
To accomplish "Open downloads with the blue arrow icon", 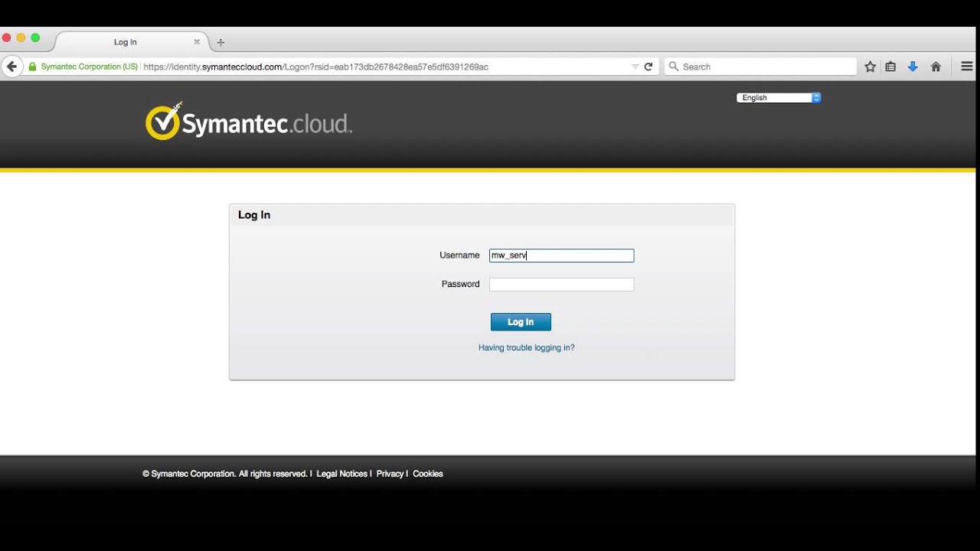I will [913, 67].
